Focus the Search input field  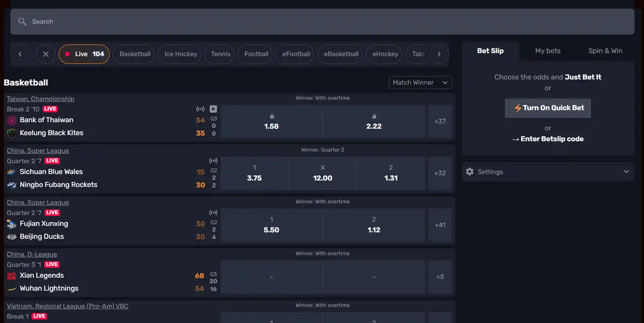[322, 22]
